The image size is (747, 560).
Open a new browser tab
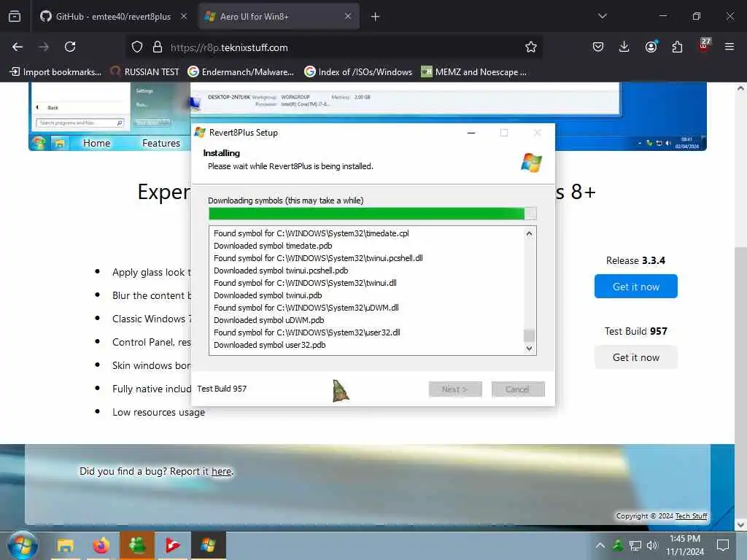[376, 17]
